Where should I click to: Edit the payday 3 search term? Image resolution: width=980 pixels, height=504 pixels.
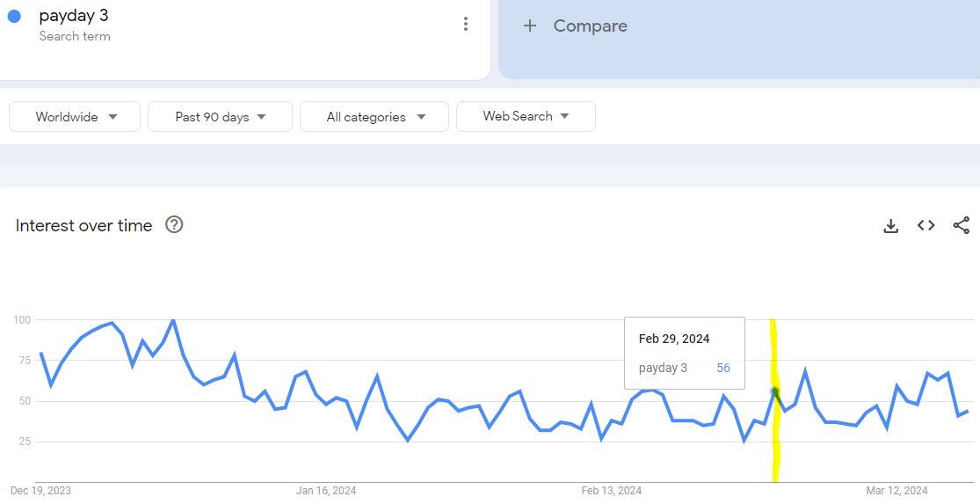(74, 15)
